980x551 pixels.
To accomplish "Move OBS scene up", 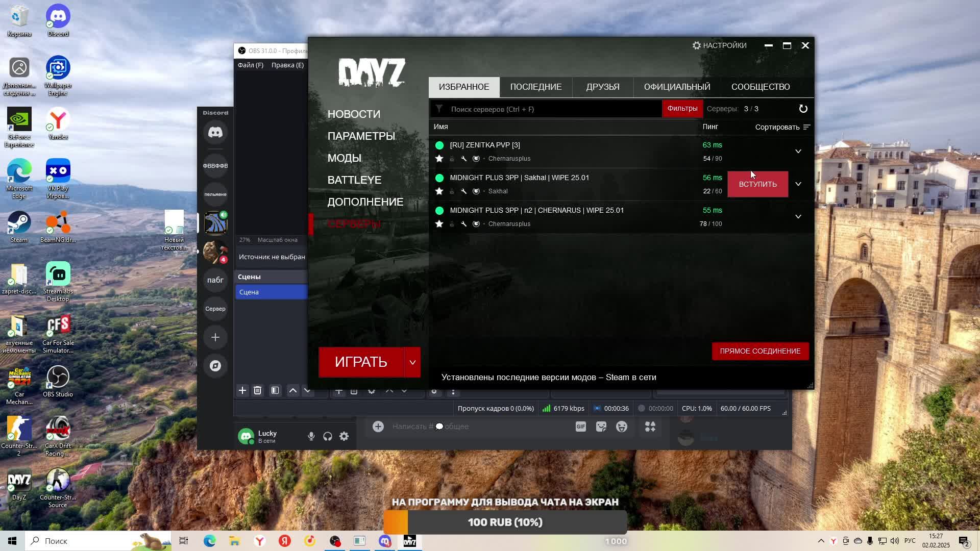I will coord(293,391).
